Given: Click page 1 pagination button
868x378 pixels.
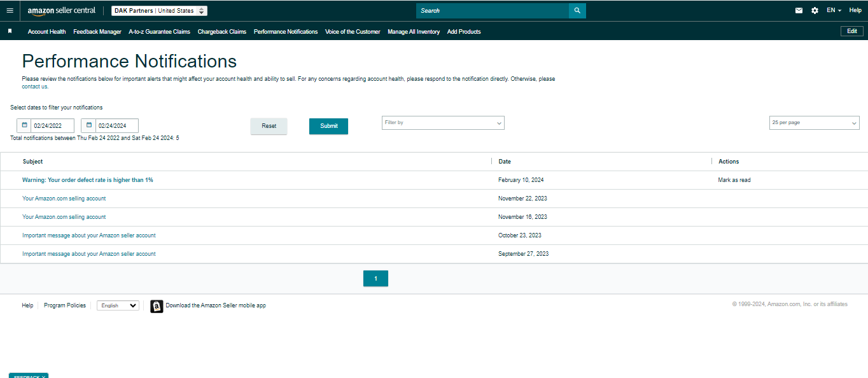Looking at the screenshot, I should coord(375,279).
